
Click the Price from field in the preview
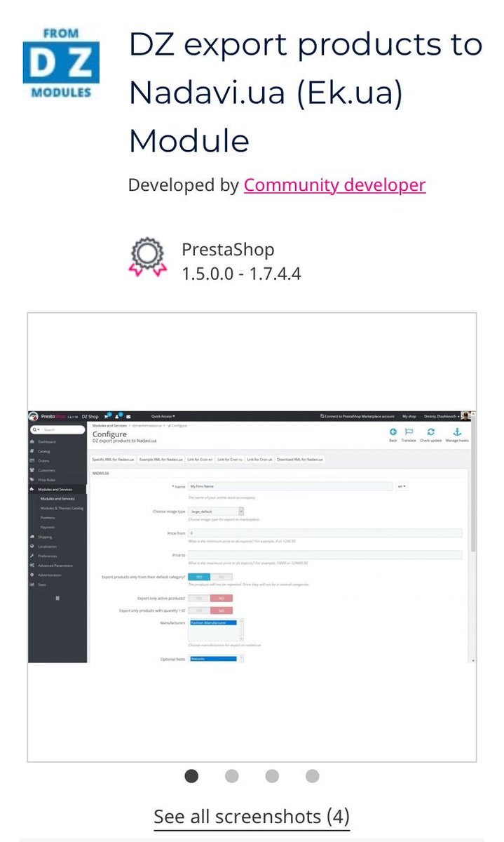[325, 533]
